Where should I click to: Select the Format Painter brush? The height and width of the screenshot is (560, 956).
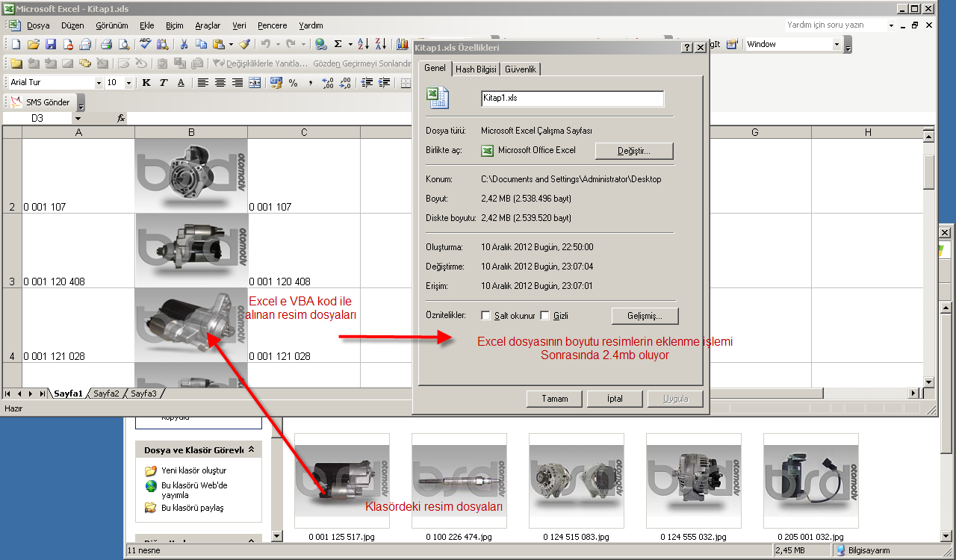244,44
